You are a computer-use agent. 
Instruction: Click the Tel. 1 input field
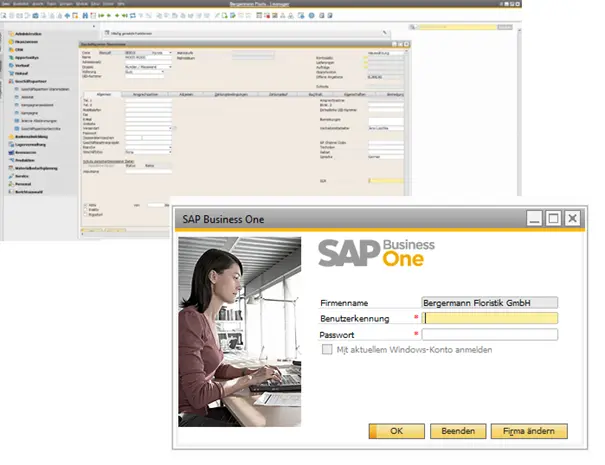click(x=149, y=100)
